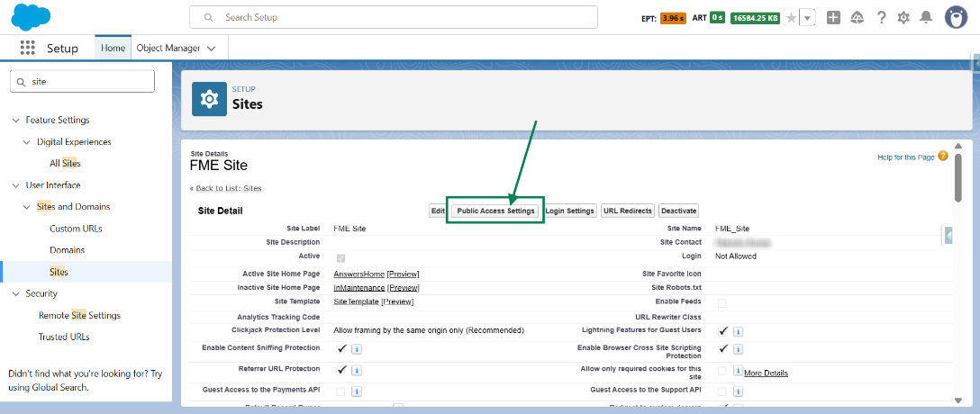This screenshot has width=980, height=414.
Task: Click the Login Settings button
Action: [569, 211]
